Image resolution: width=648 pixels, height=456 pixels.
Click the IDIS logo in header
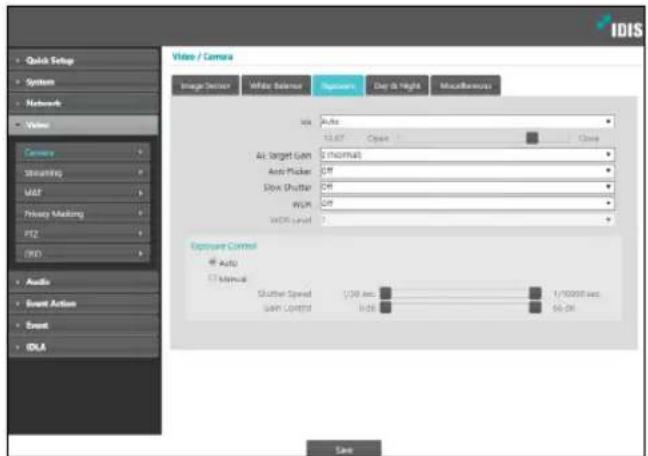[x=620, y=27]
